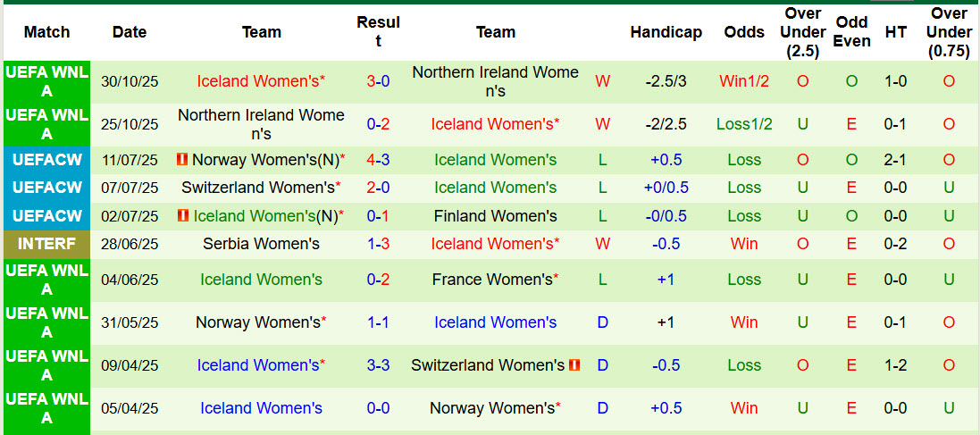This screenshot has width=980, height=435.
Task: Click the red card icon before Iceland Women's(N)
Action: [183, 215]
